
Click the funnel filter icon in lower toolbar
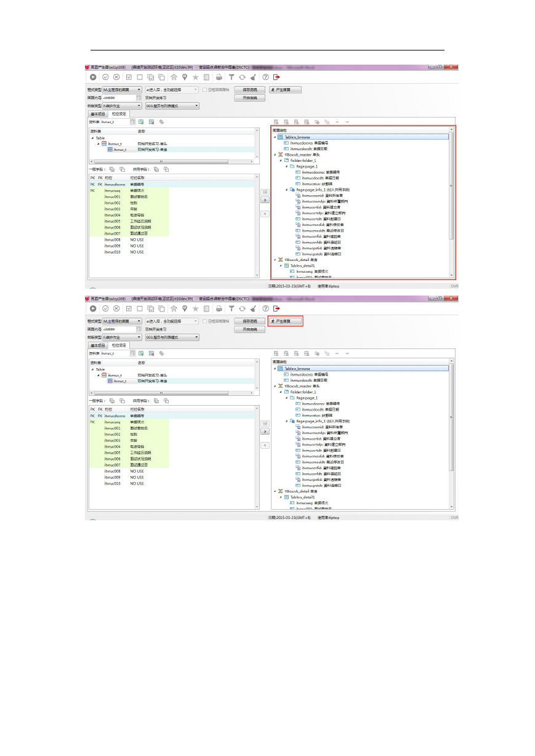click(x=231, y=308)
